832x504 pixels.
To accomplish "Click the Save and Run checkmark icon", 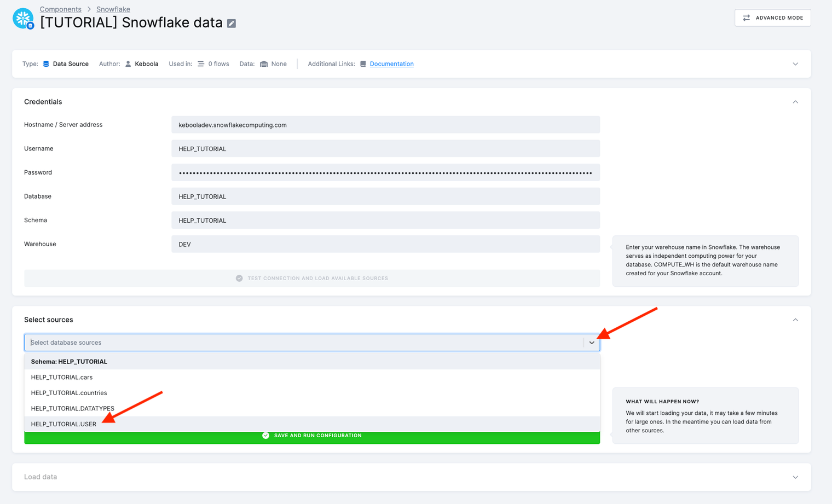I will (265, 436).
